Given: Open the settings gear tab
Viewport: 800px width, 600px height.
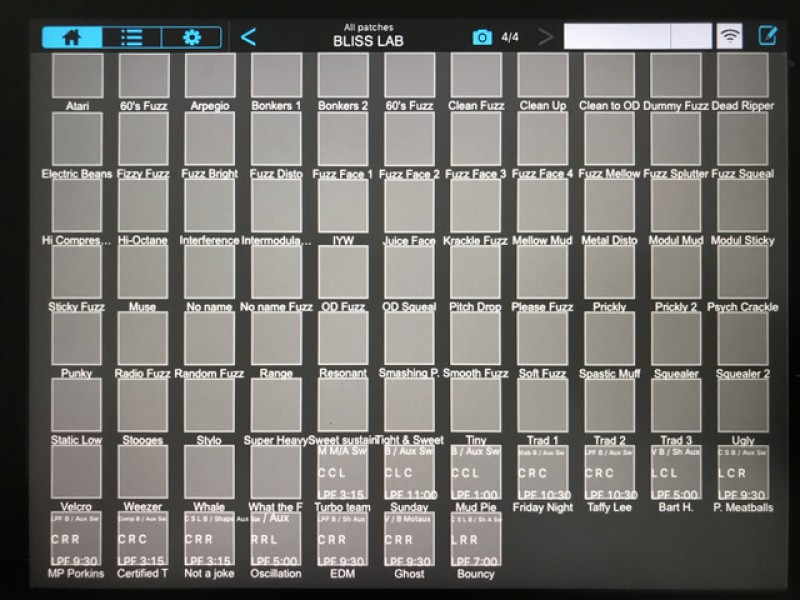Looking at the screenshot, I should [191, 38].
